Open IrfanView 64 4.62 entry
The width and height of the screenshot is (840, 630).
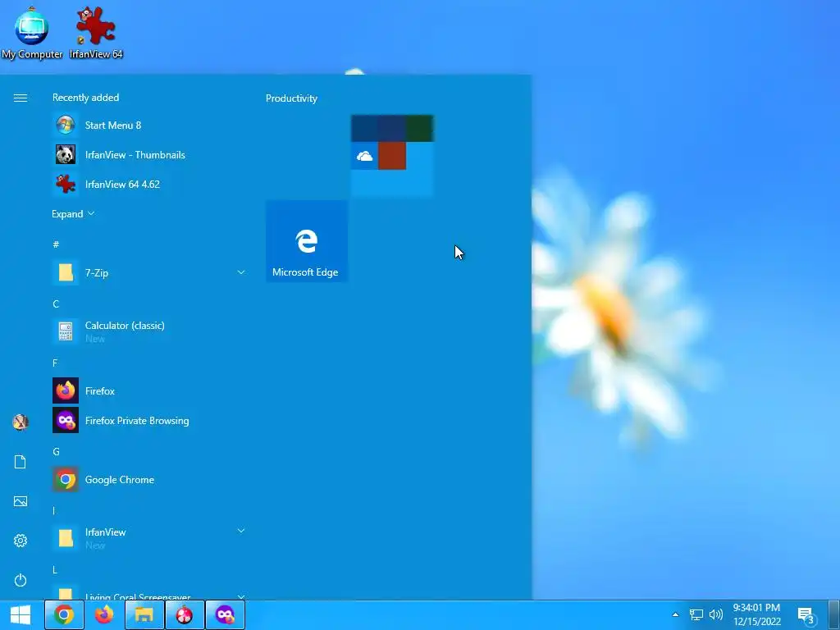(148, 185)
